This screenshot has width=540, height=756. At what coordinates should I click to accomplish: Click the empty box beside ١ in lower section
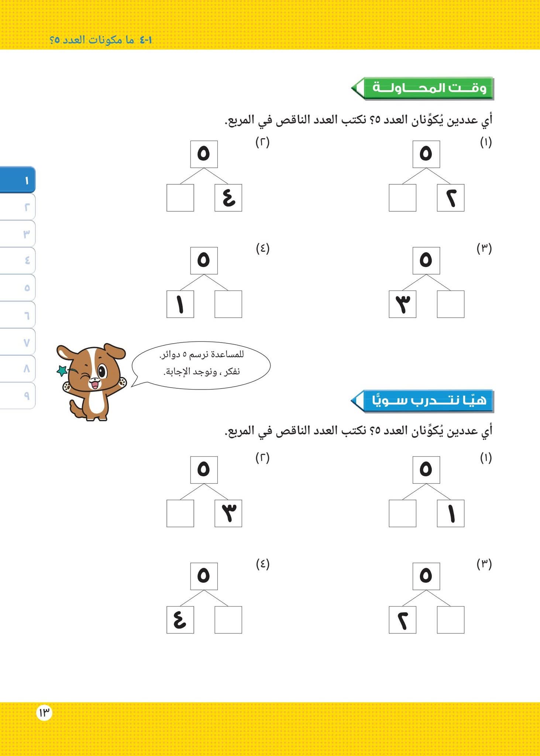point(402,513)
